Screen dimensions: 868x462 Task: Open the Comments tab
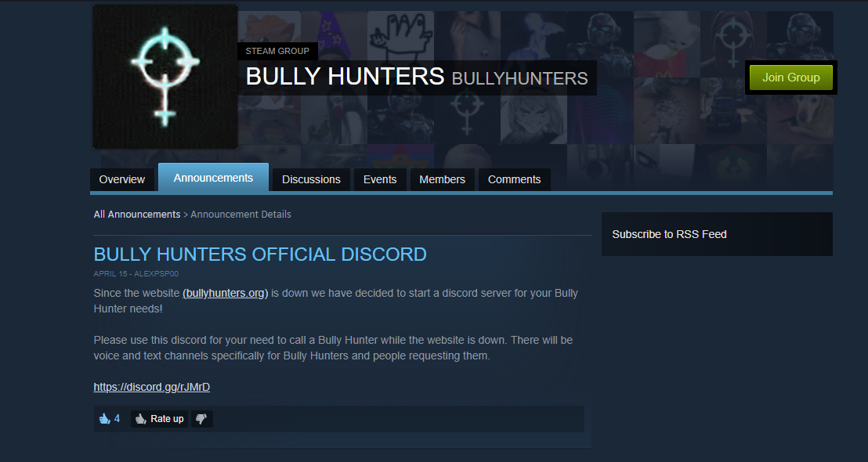[514, 180]
